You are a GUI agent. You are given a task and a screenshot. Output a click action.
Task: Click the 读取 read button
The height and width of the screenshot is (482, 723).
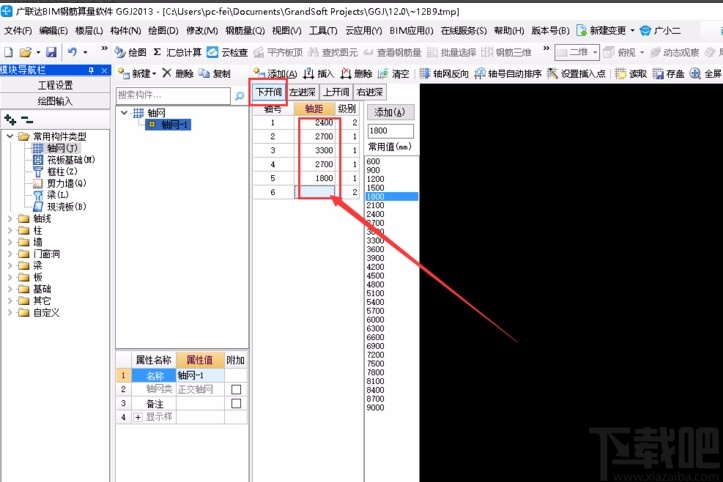pyautogui.click(x=631, y=73)
